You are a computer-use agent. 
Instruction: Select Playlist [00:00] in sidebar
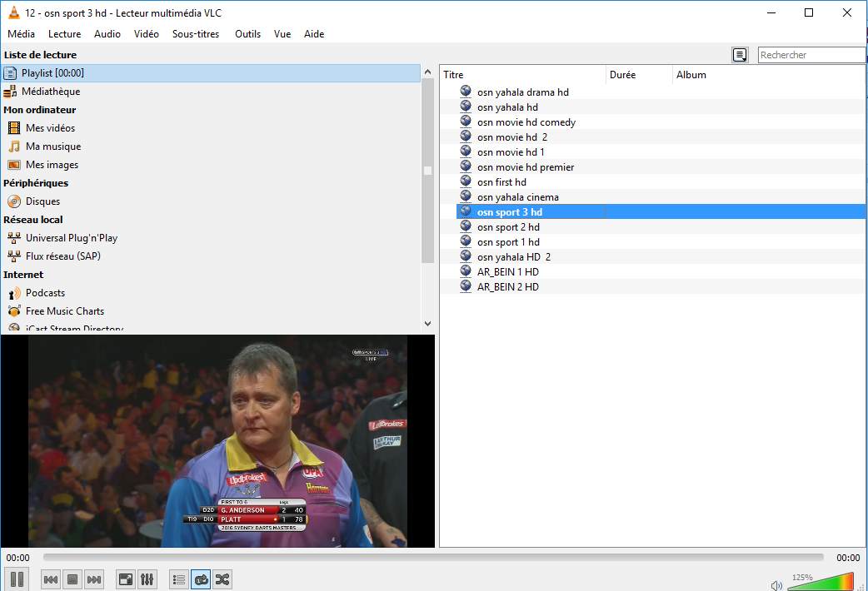pos(211,73)
